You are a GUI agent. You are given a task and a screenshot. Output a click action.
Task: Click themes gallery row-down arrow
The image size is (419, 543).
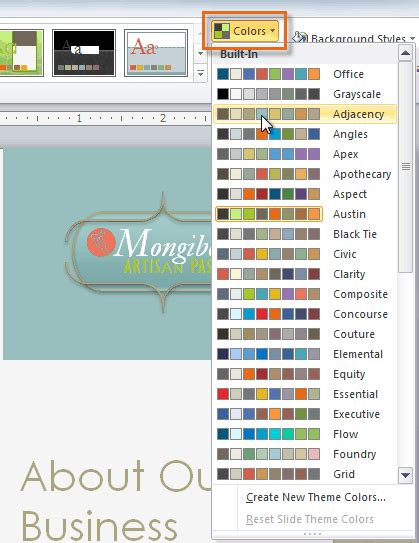[200, 54]
